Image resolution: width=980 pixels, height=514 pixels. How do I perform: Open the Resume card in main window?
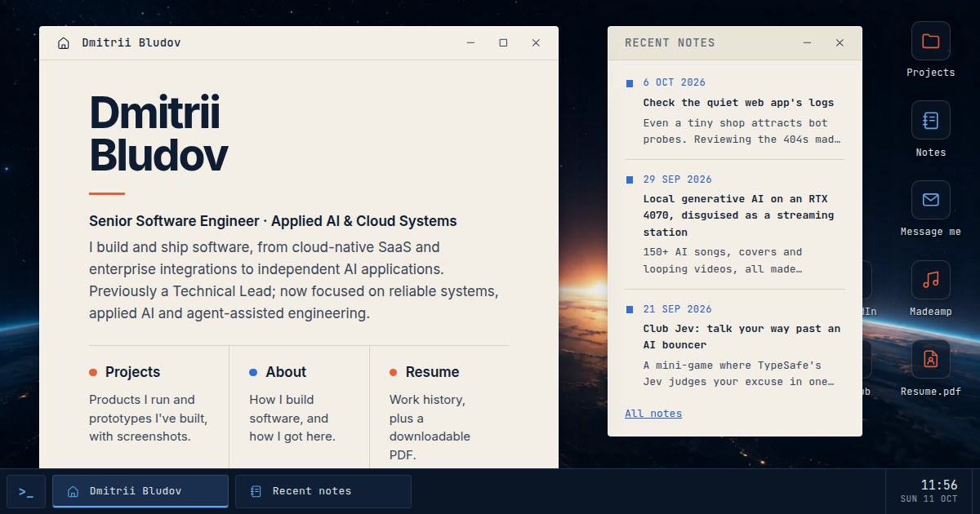439,406
